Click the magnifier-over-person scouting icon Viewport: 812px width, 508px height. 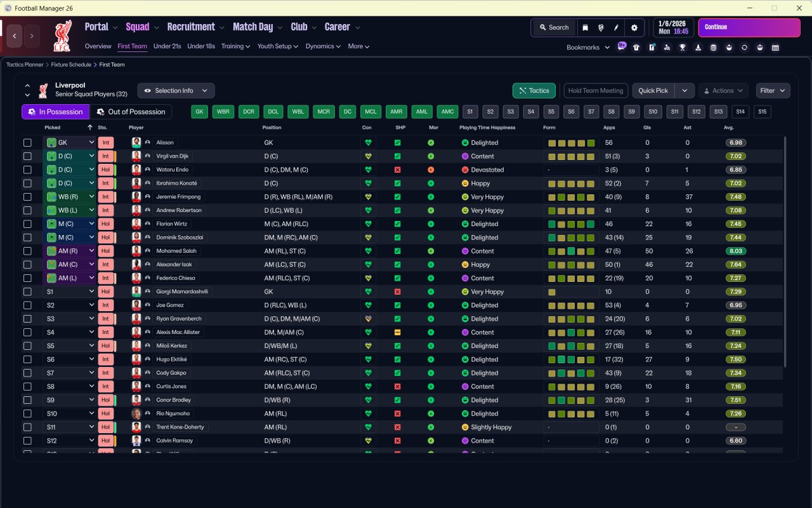667,48
